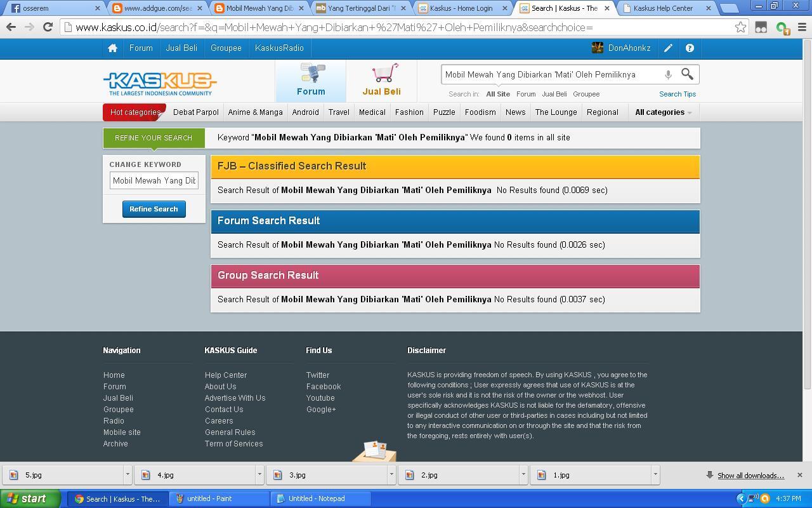Open The Lounge category
Screen dimensions: 812x508
click(556, 112)
